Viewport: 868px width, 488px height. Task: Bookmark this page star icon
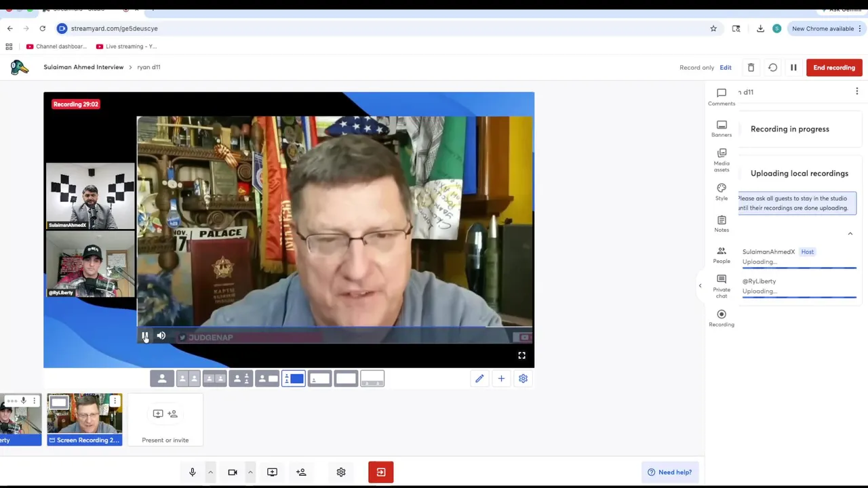click(x=713, y=28)
